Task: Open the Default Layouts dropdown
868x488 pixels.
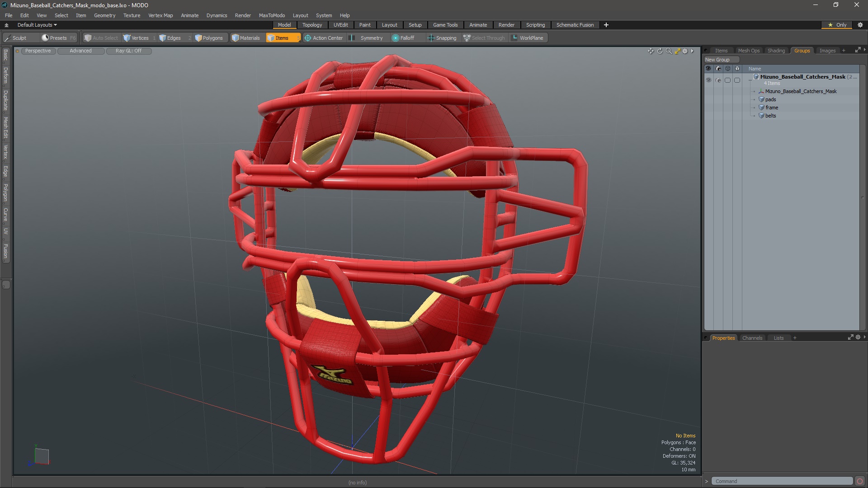Action: 37,25
